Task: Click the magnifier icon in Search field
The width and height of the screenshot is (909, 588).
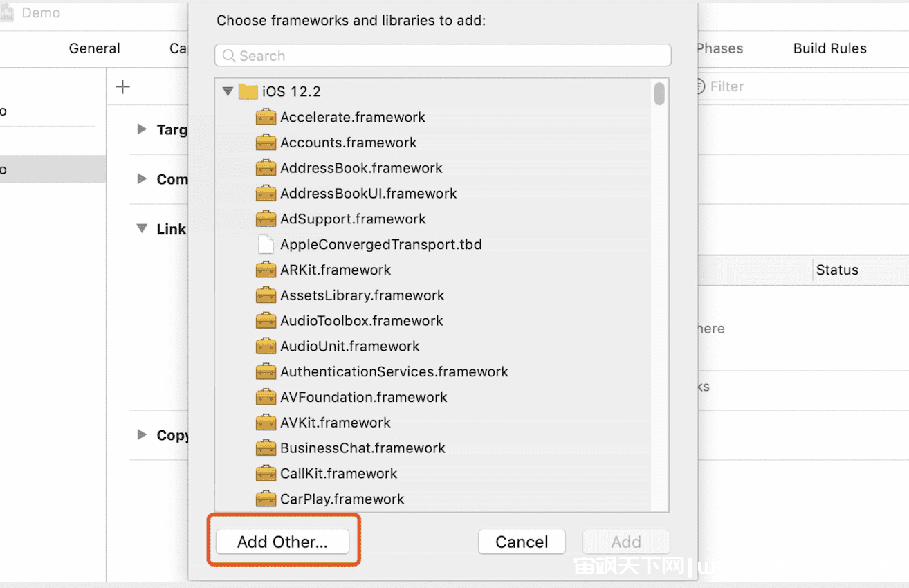Action: [x=229, y=56]
